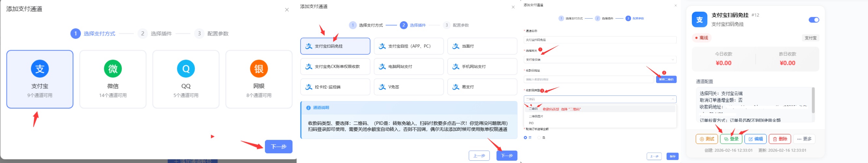Select the green 微信 payment method icon
This screenshot has height=163, width=868.
pos(113,69)
